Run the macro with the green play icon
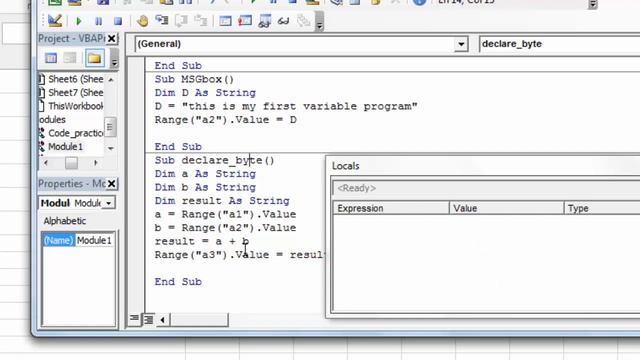 point(79,21)
